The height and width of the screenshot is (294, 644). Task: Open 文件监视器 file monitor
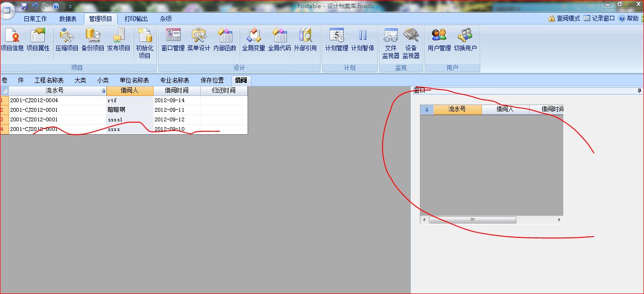(391, 43)
